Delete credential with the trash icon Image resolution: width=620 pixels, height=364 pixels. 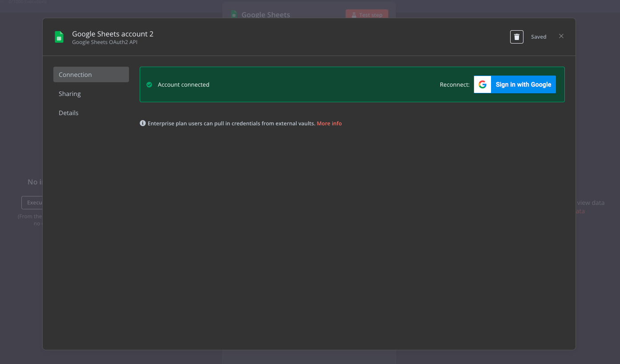click(516, 37)
